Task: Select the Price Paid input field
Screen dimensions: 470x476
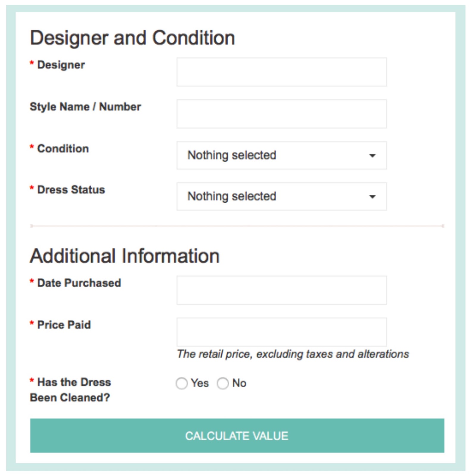Action: click(281, 332)
